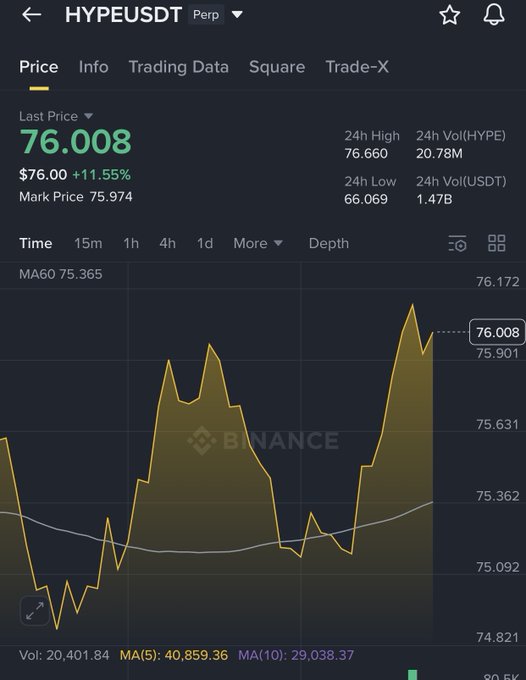Tap the MA(10): 29,038.37 volume label
This screenshot has width=526, height=680.
point(296,655)
